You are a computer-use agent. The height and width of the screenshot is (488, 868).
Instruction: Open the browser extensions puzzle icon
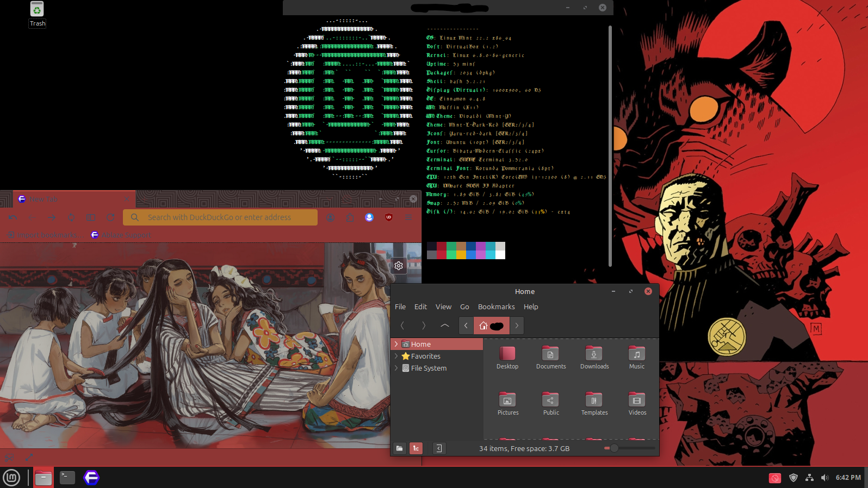point(350,217)
